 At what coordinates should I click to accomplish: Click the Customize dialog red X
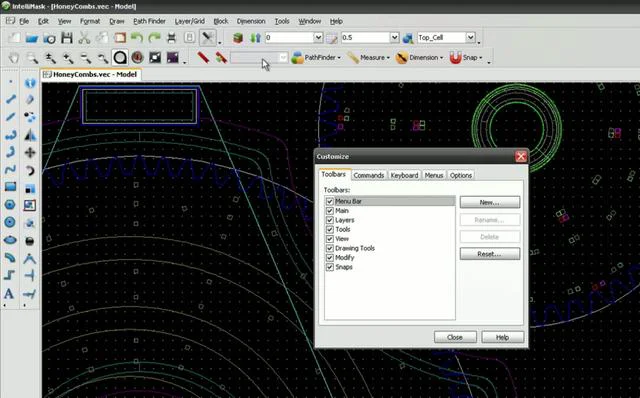pyautogui.click(x=521, y=156)
